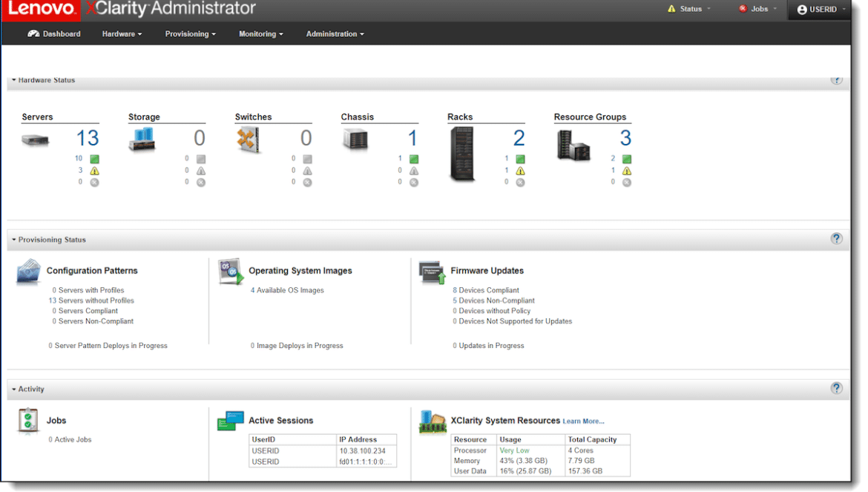Open the Racks total count 2
The width and height of the screenshot is (868, 492).
(519, 138)
